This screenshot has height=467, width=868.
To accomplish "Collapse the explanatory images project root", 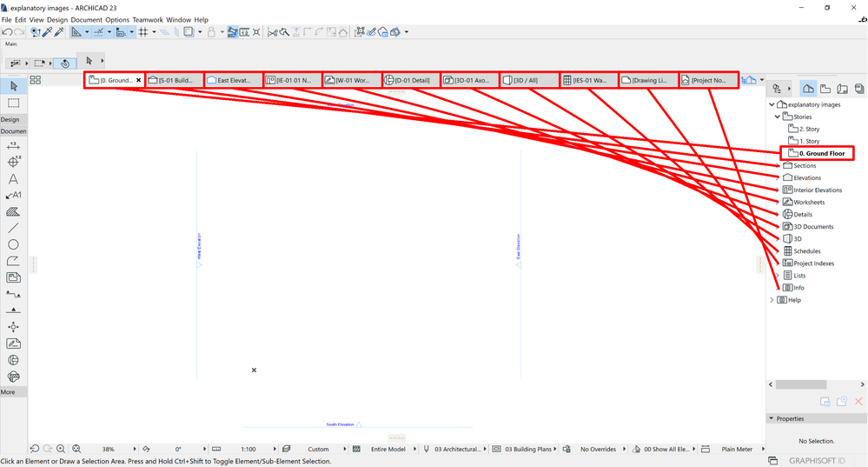I will click(x=772, y=104).
